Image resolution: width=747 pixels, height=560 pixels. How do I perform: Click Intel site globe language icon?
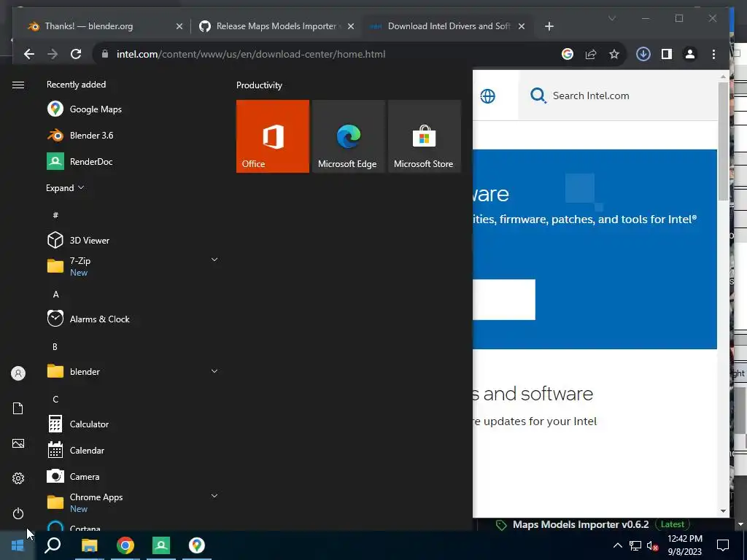(487, 96)
